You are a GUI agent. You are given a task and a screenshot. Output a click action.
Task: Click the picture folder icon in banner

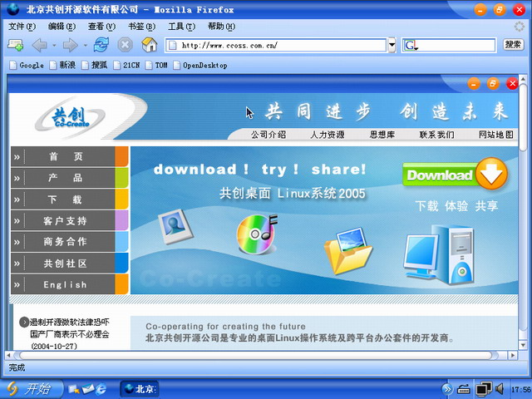coord(348,250)
